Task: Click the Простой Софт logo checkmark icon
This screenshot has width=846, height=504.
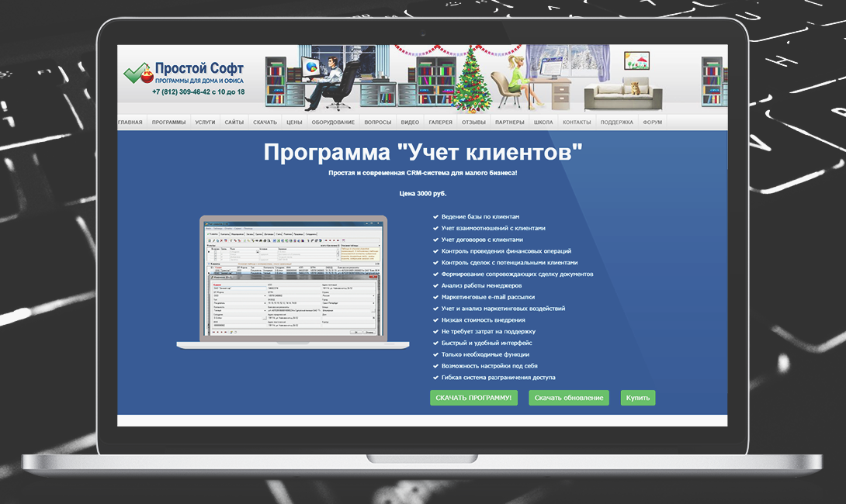Action: coord(138,74)
